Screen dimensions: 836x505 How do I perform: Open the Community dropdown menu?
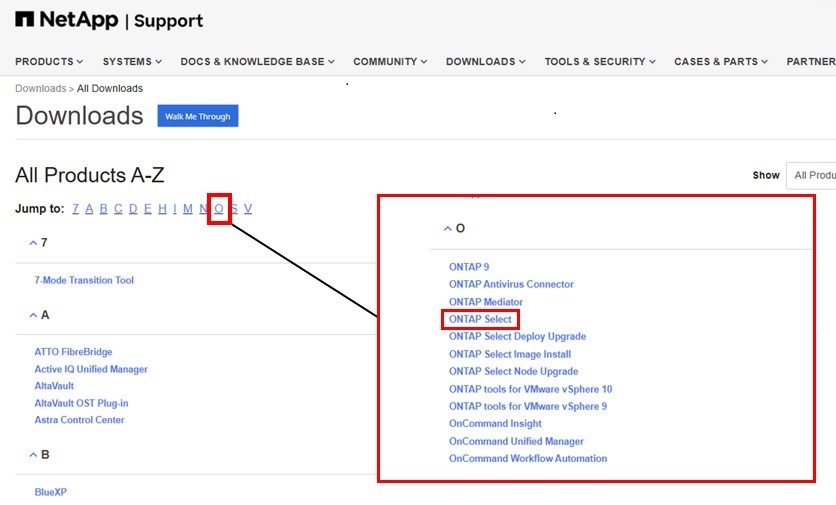[x=390, y=62]
